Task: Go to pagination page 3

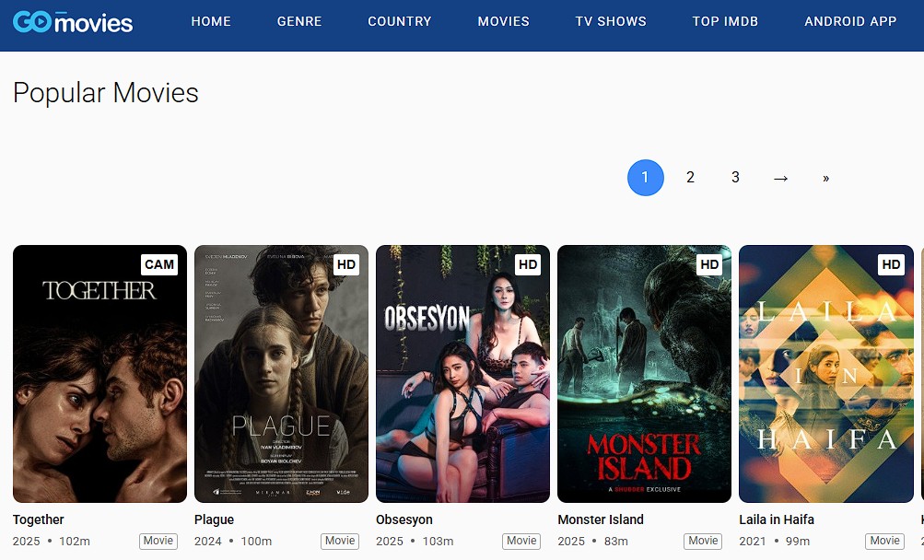Action: [735, 178]
